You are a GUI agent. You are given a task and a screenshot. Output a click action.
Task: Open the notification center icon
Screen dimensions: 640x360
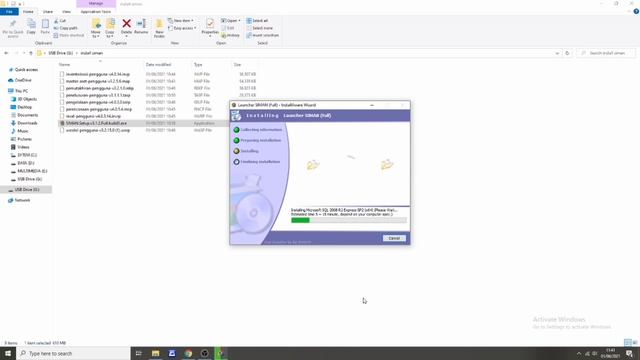(630, 353)
